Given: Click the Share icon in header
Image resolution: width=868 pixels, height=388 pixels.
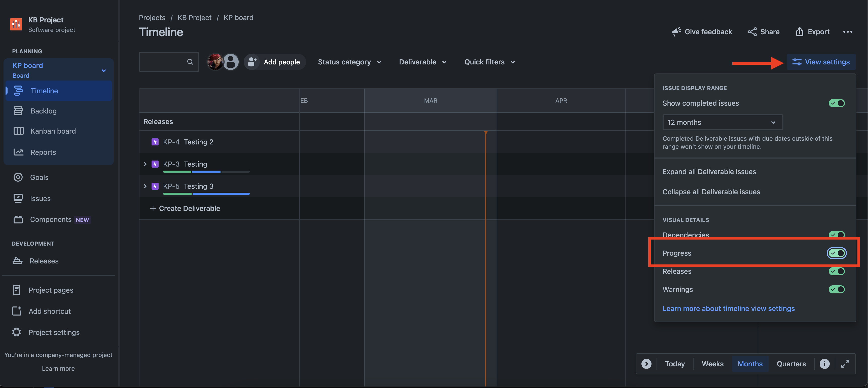Looking at the screenshot, I should click(x=752, y=32).
